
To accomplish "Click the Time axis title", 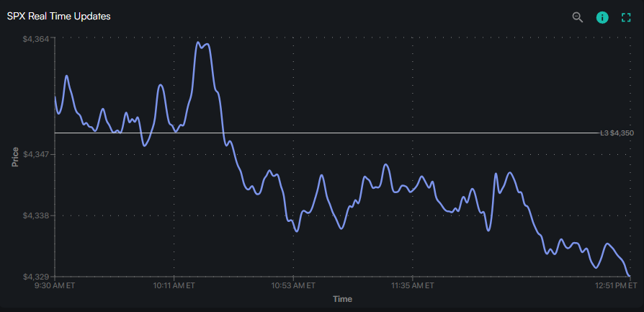I will (342, 299).
